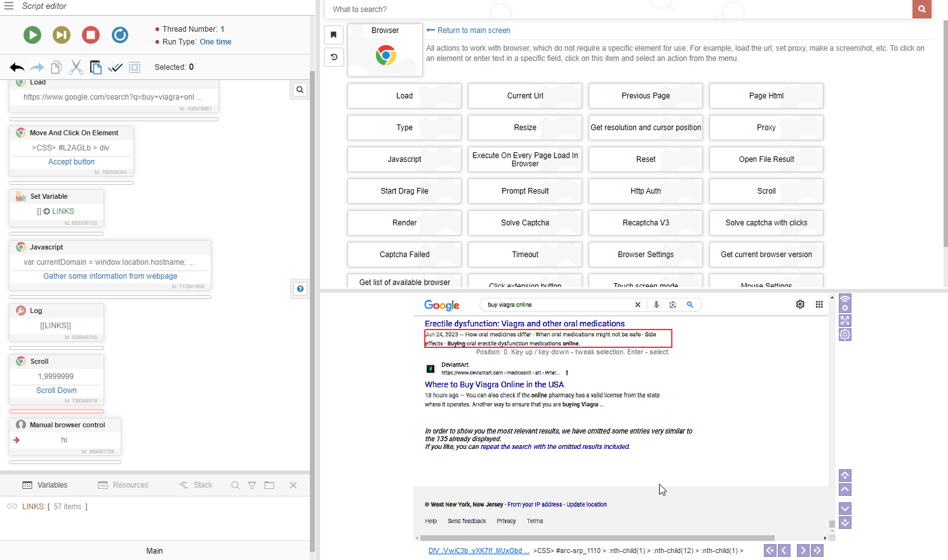
Task: Click the Paste clipboard icon
Action: [96, 67]
